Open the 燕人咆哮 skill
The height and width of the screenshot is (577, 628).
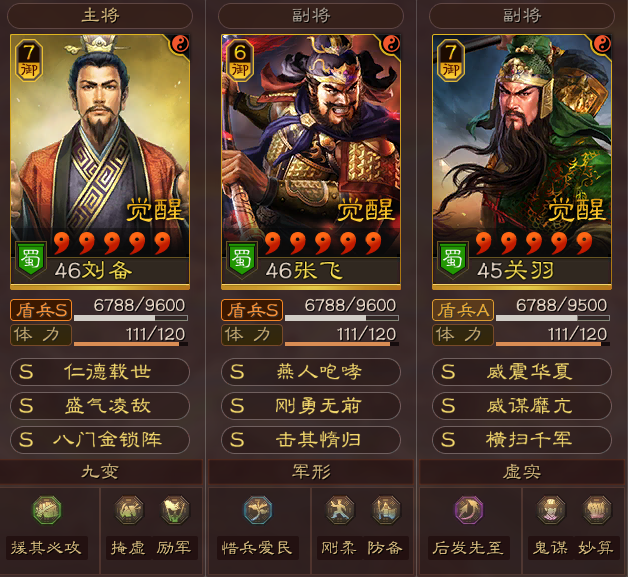click(x=311, y=372)
